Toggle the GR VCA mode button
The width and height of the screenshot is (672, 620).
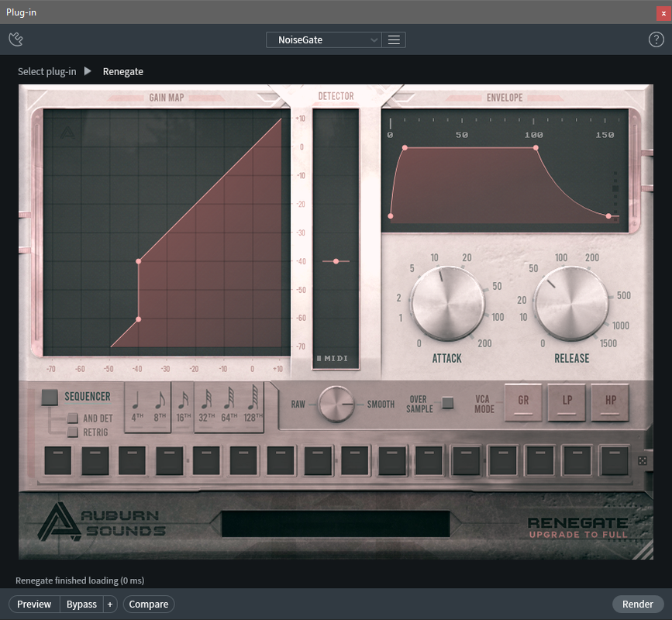tap(523, 402)
